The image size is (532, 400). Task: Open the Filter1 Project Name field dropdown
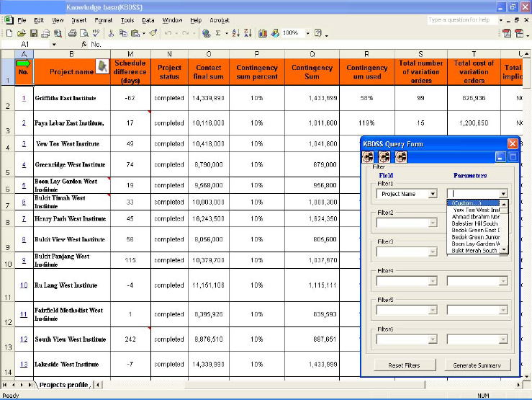[433, 194]
